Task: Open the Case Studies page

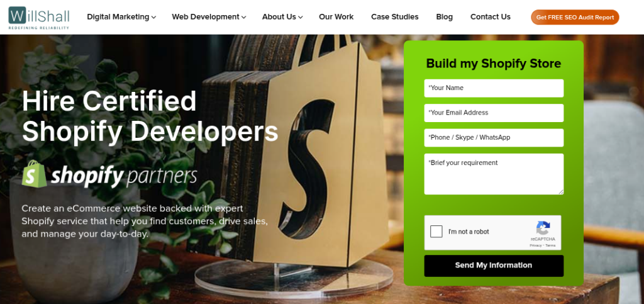Action: [x=395, y=17]
